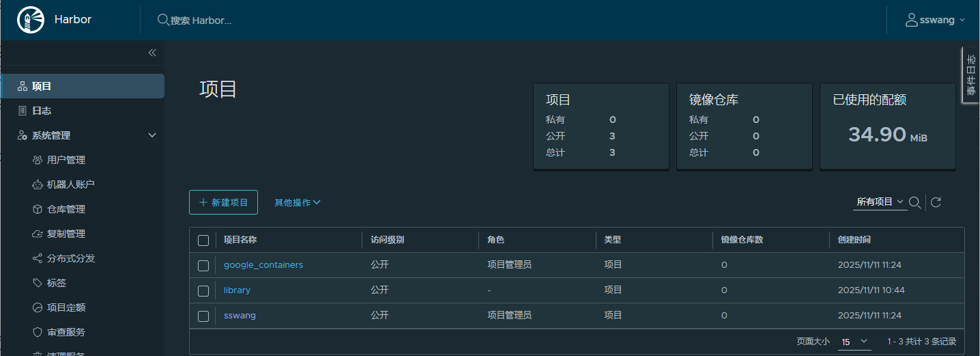Select all projects with header checkbox
Screen dimensions: 980x356
pyautogui.click(x=203, y=240)
